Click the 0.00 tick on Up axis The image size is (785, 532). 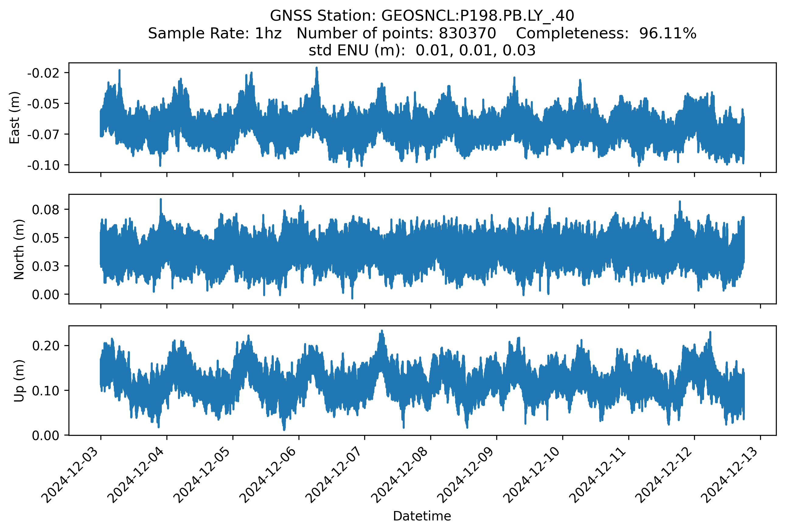coord(46,436)
